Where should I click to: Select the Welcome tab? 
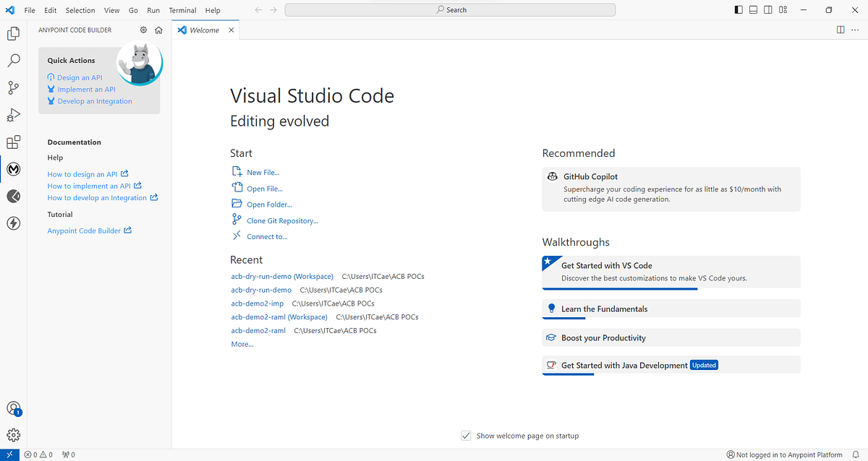click(205, 30)
